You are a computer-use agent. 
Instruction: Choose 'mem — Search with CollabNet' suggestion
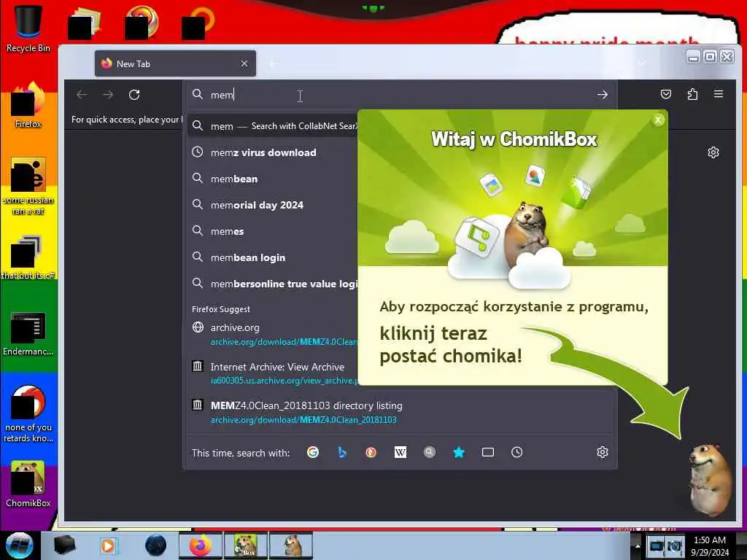[x=273, y=126]
